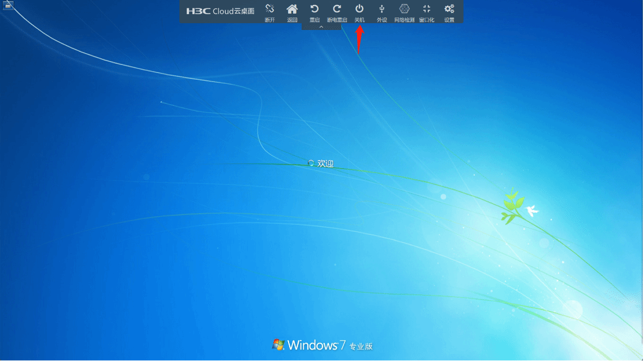Click the 关机 text label in toolbar
This screenshot has height=361, width=644.
point(359,20)
